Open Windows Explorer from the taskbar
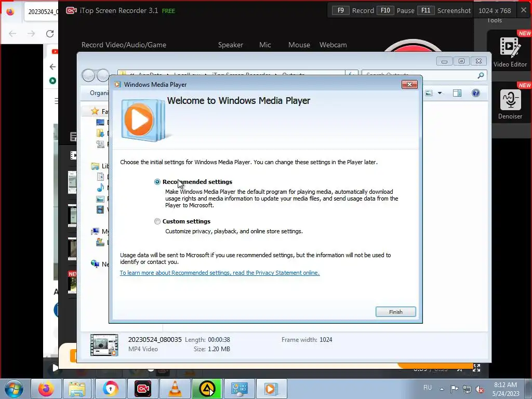Screen dimensions: 532x399 pyautogui.click(x=77, y=389)
